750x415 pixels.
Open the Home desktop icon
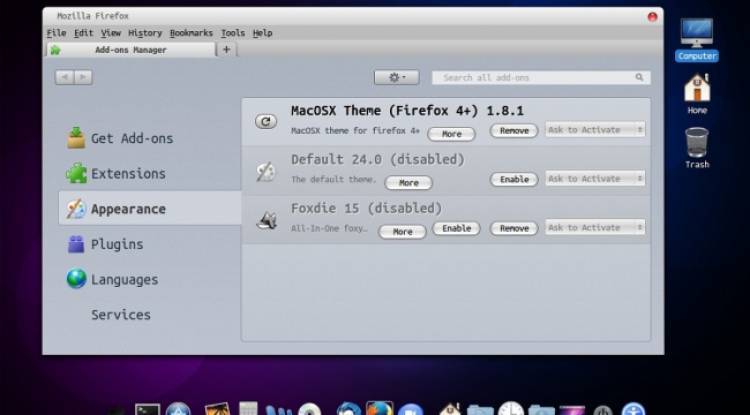pyautogui.click(x=697, y=94)
